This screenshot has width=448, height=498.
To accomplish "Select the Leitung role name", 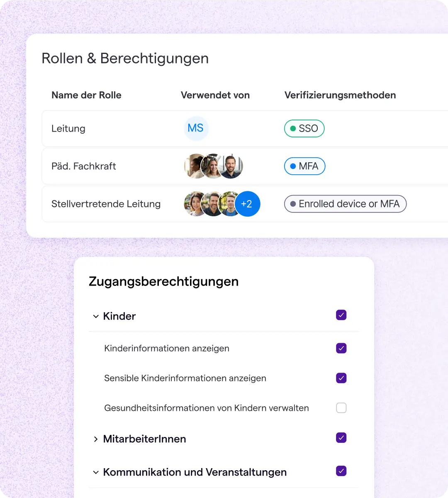I will click(x=68, y=129).
